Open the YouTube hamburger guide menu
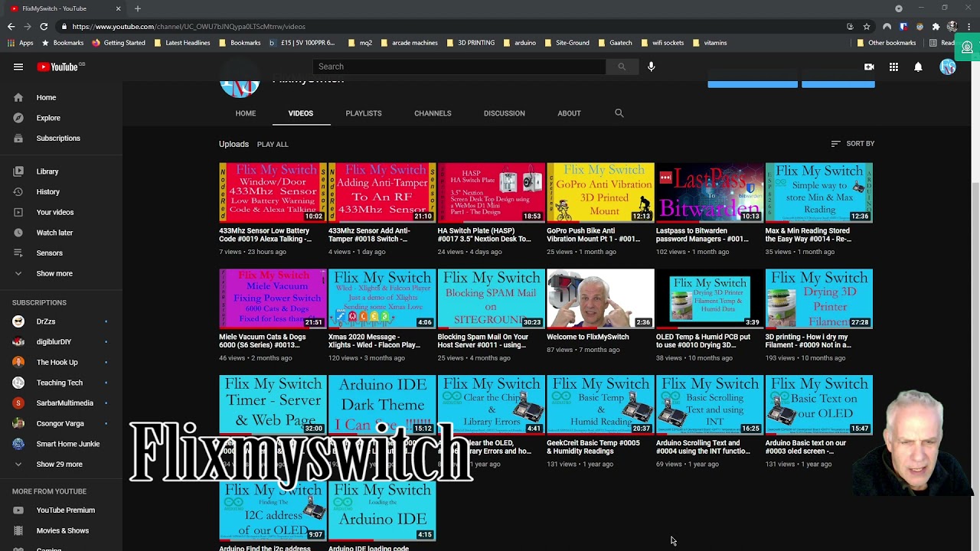980x551 pixels. click(18, 67)
